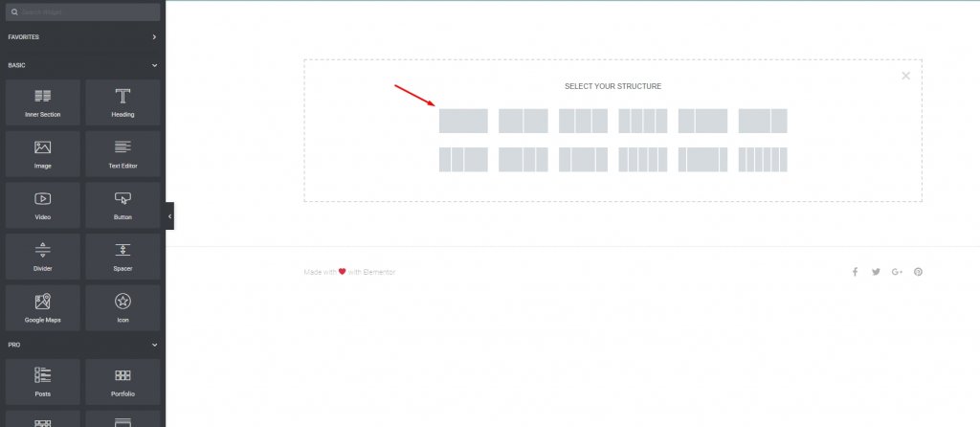
Task: Select the Inner Section widget
Action: coord(42,101)
